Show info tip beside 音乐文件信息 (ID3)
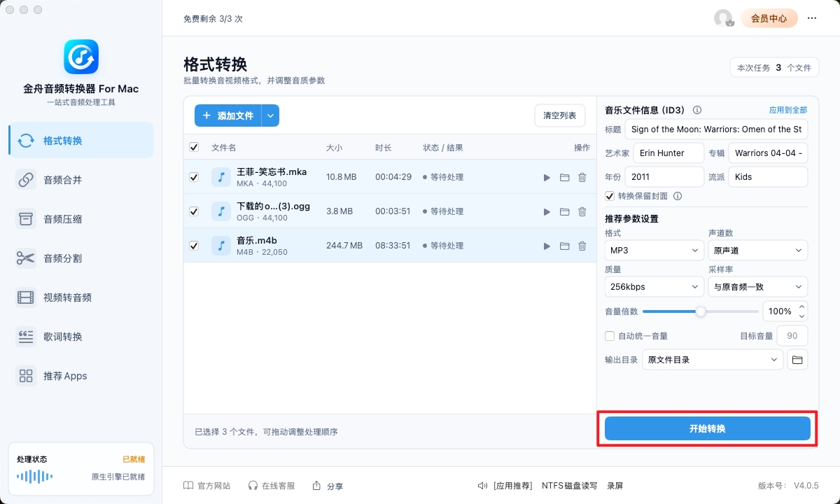Image resolution: width=840 pixels, height=504 pixels. click(697, 110)
